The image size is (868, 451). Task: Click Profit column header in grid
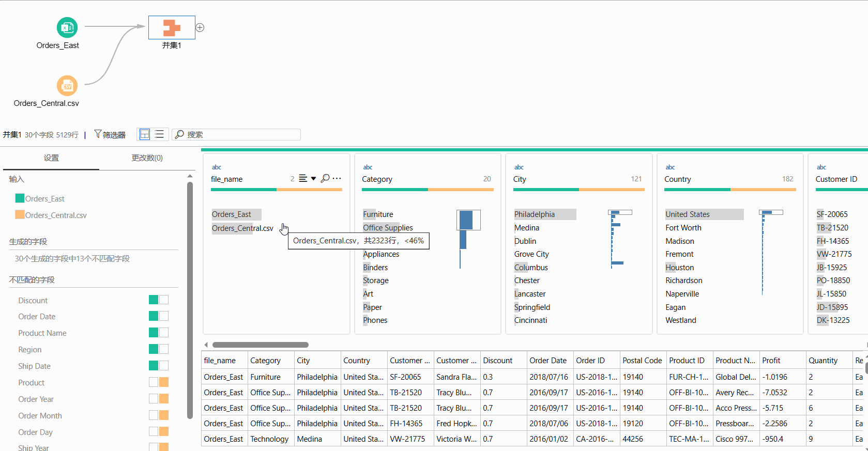click(x=782, y=361)
